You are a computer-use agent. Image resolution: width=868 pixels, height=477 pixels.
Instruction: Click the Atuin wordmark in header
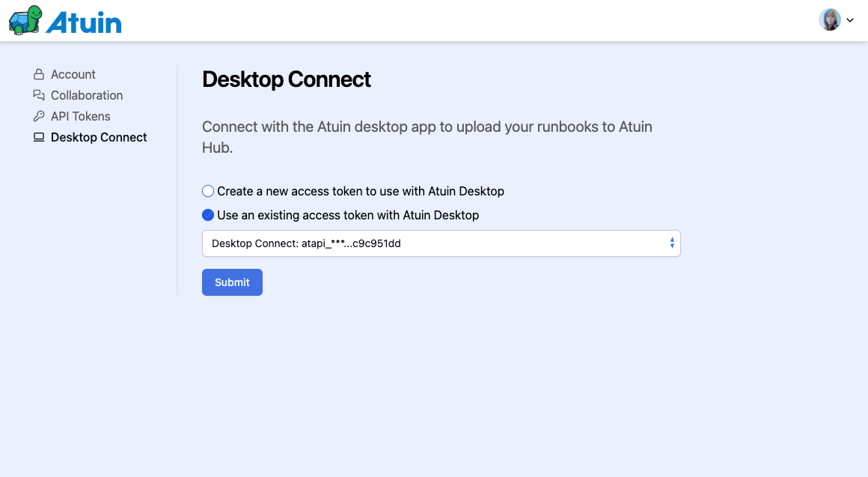pyautogui.click(x=84, y=22)
